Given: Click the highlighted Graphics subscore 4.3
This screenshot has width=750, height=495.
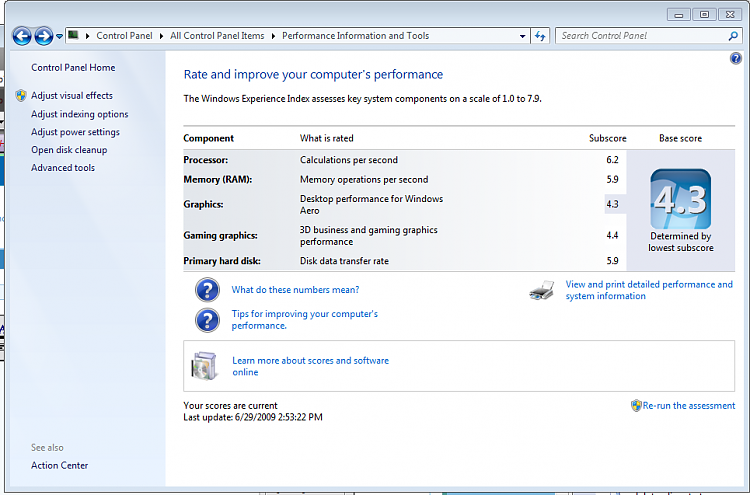Looking at the screenshot, I should pos(612,204).
